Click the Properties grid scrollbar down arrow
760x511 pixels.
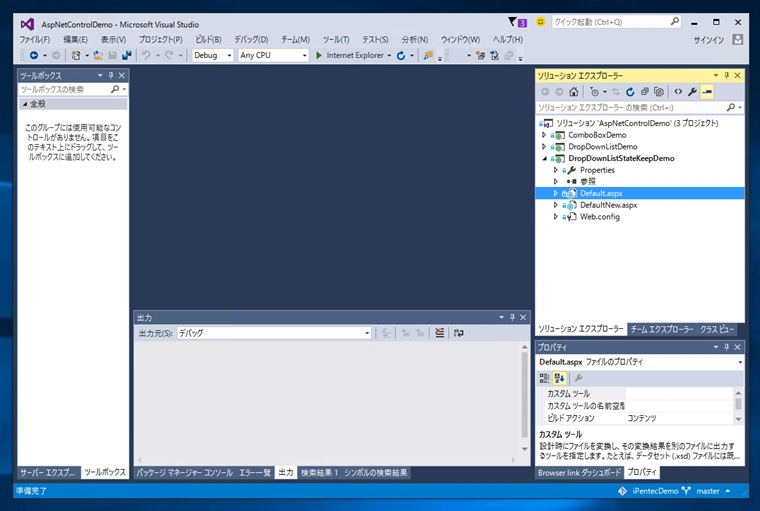(x=738, y=419)
